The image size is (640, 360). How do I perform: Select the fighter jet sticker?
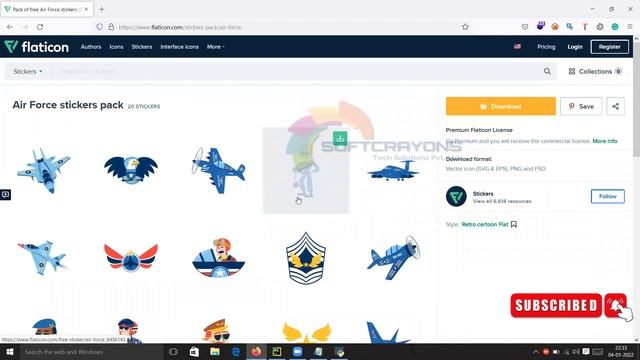(44, 170)
